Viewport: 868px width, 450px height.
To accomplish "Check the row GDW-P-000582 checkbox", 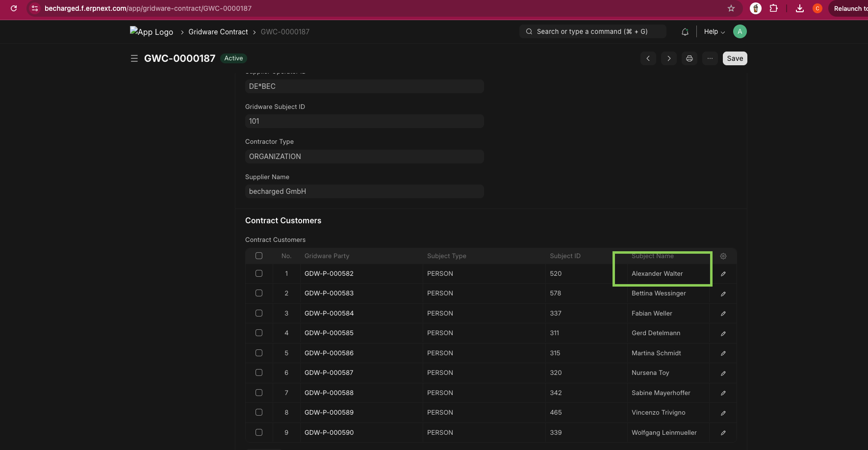I will click(x=259, y=273).
